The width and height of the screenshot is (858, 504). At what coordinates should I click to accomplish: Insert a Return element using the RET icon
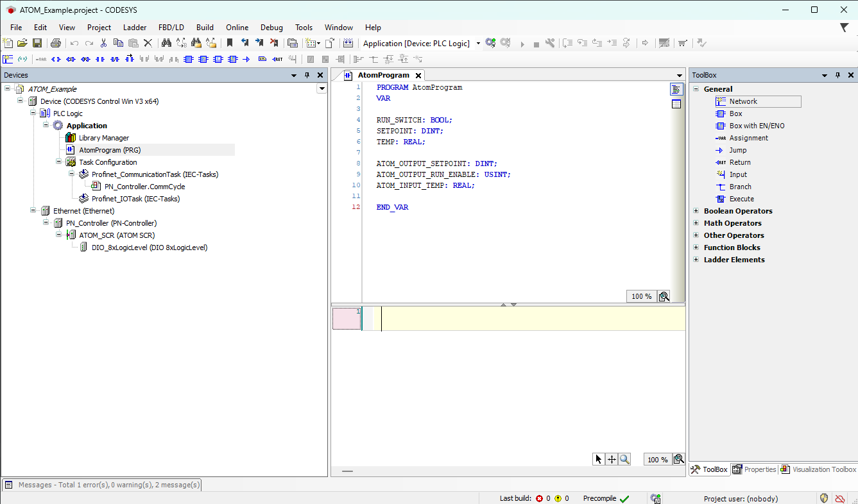pos(277,59)
